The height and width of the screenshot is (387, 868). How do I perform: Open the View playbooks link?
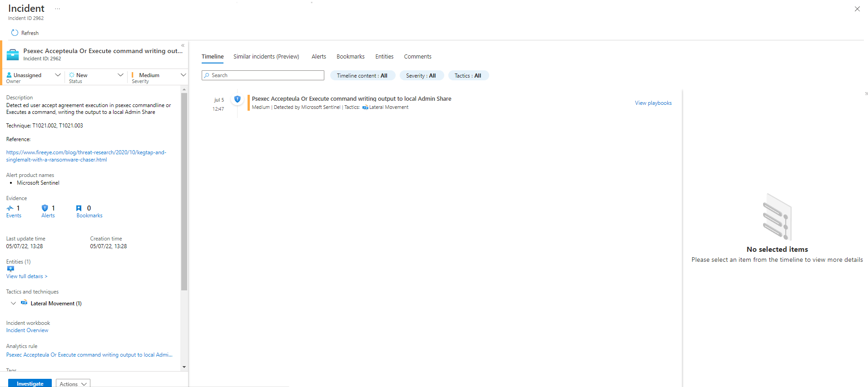pos(653,103)
